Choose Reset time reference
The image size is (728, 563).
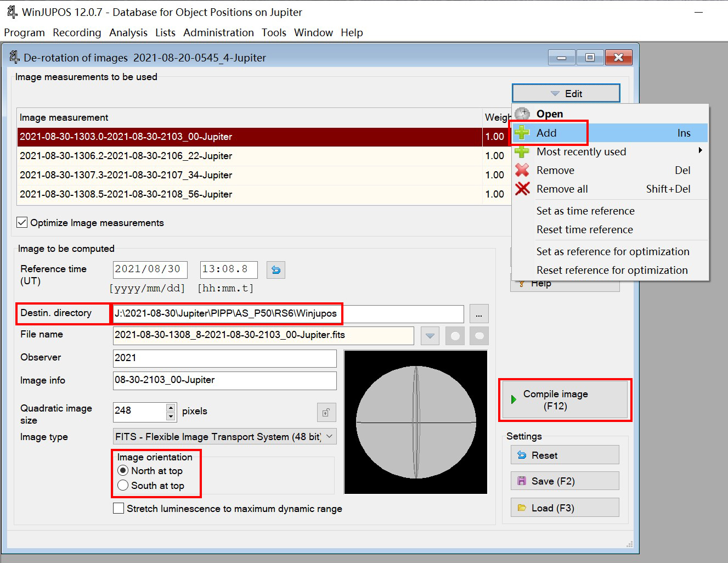click(x=610, y=229)
